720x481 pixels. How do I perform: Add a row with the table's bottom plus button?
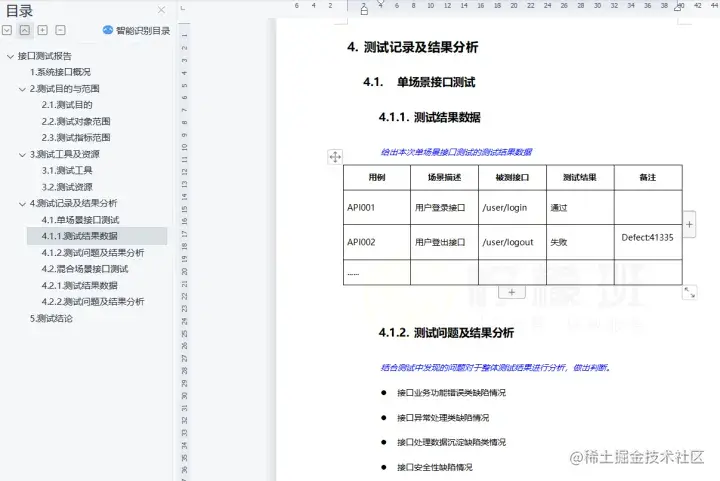512,292
